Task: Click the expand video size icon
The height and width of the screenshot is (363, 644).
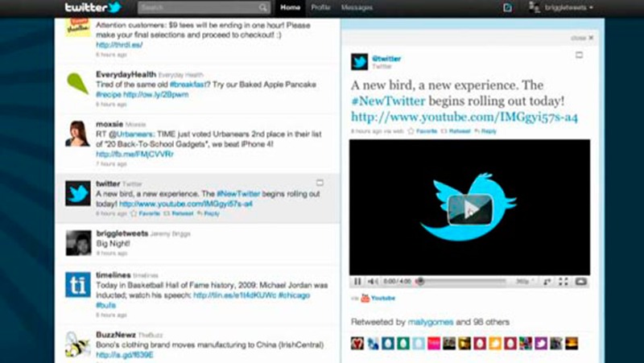Action: 547,282
